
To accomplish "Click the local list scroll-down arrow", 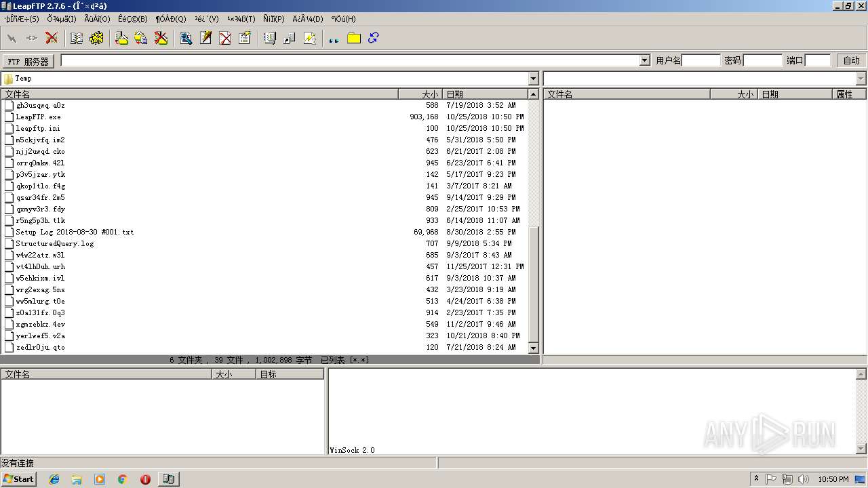I will pyautogui.click(x=533, y=348).
